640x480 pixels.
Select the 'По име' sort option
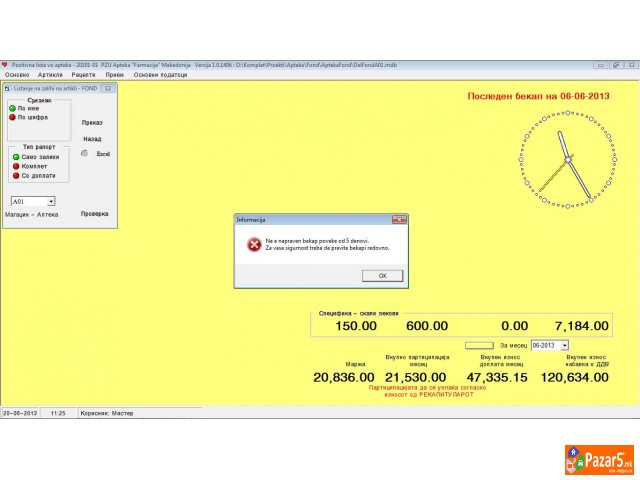click(x=14, y=108)
